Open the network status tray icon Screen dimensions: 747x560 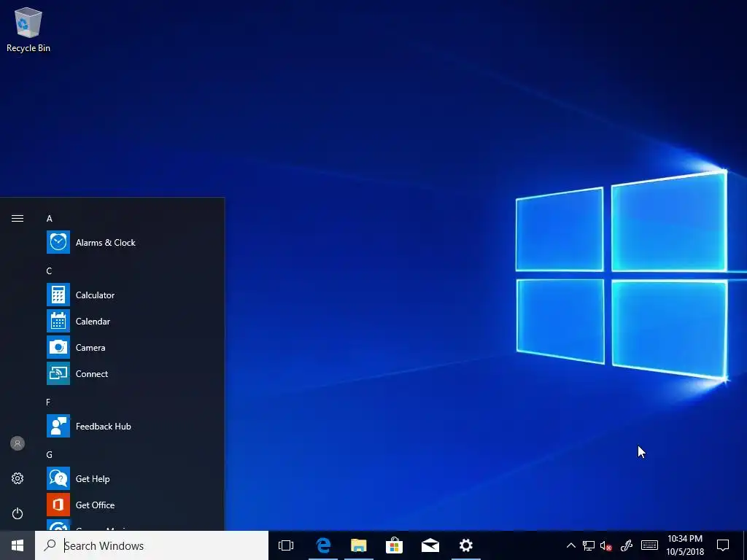tap(589, 545)
